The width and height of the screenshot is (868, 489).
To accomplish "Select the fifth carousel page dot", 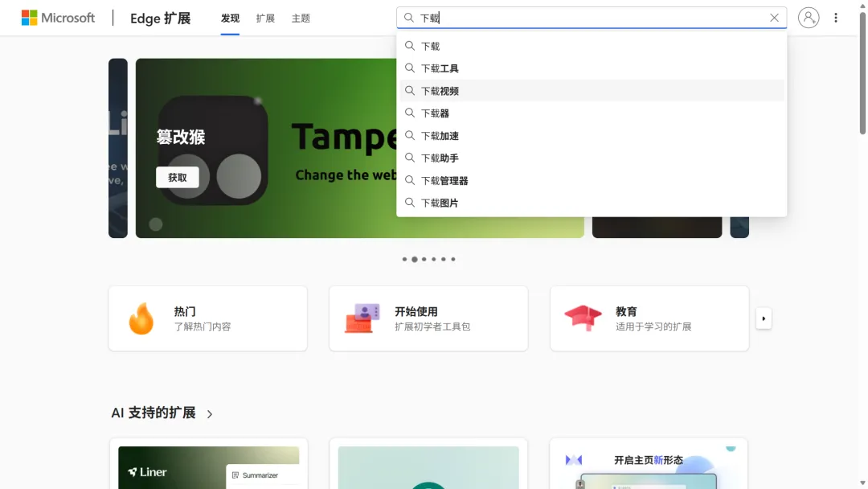I will [x=444, y=259].
